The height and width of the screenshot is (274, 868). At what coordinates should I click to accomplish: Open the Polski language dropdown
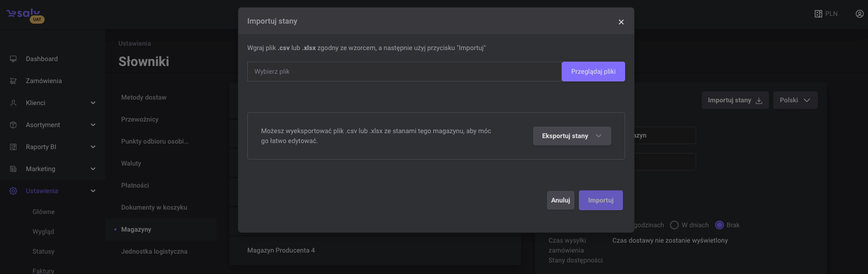point(795,100)
